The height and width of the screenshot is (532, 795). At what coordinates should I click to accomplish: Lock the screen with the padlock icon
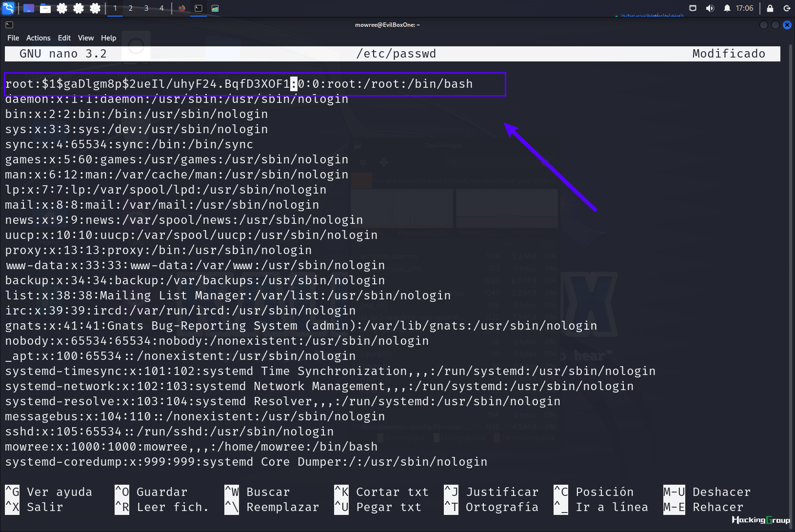(770, 8)
